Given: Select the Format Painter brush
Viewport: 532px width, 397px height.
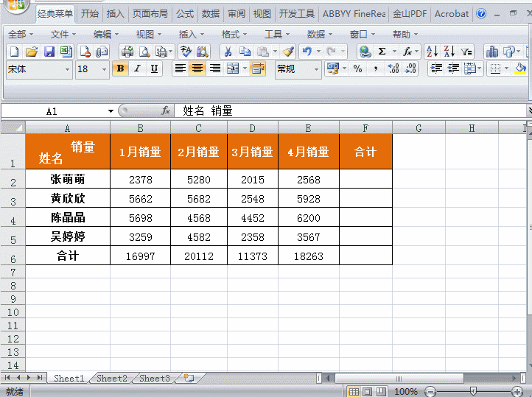Looking at the screenshot, I should pyautogui.click(x=288, y=52).
